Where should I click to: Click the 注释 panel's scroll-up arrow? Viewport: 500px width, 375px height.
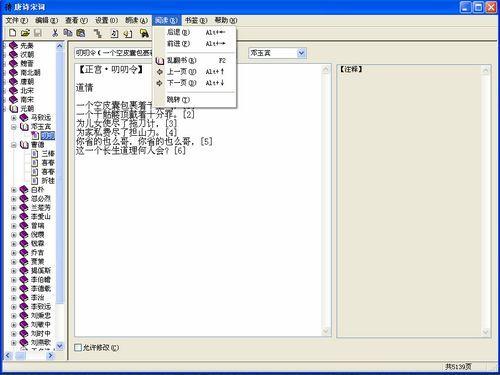point(485,70)
